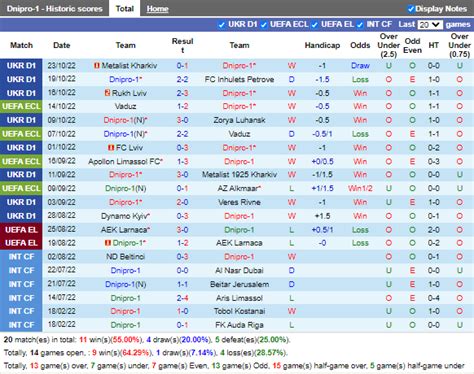Switch to the Total tab
Screen dimensions: 474x374
124,9
